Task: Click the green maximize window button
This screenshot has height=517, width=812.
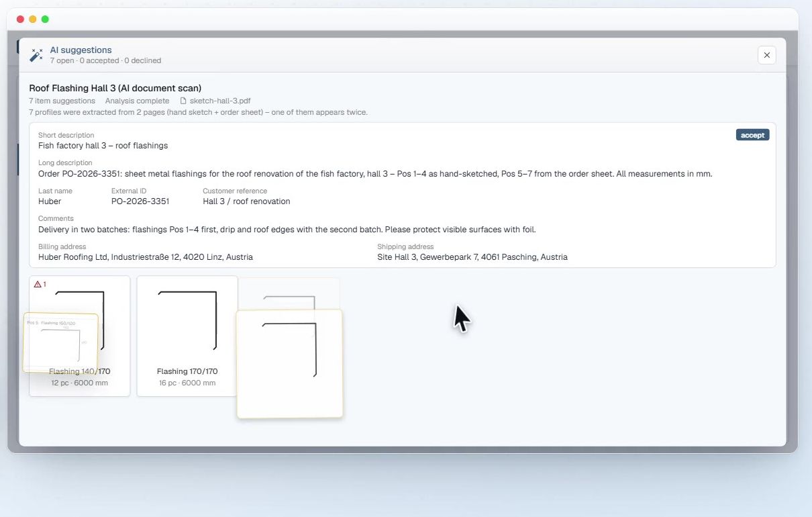Action: (45, 19)
